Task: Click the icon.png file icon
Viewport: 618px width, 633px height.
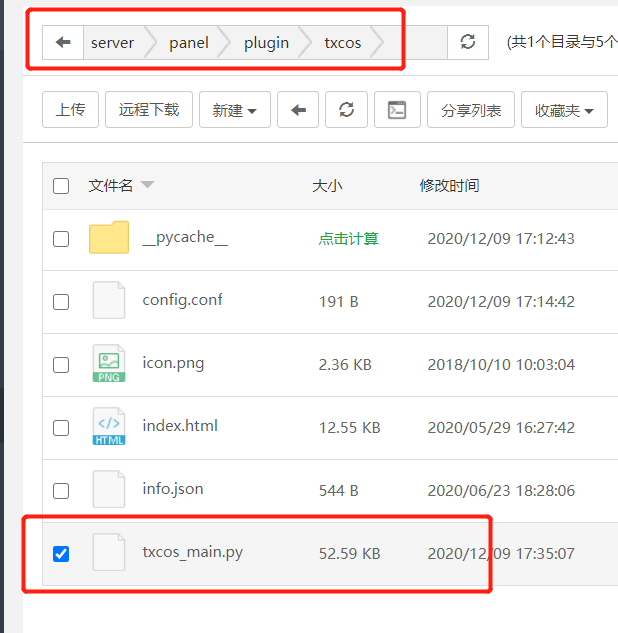Action: 109,364
